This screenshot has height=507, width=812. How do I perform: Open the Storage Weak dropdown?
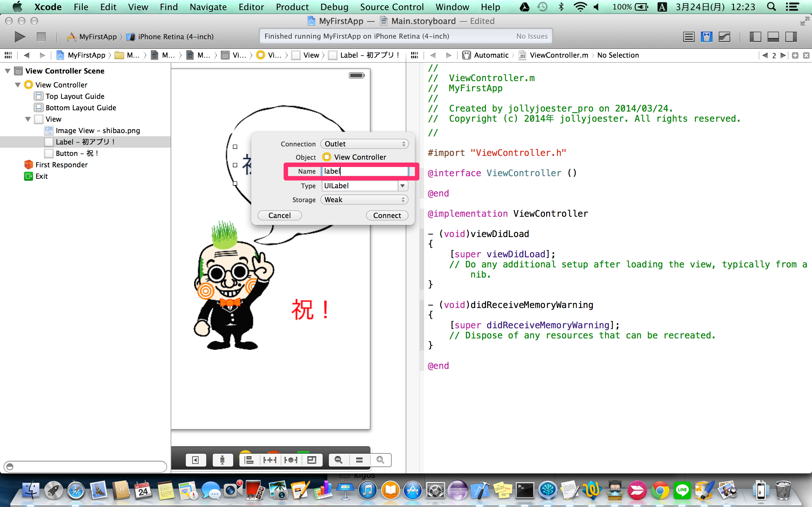[364, 200]
